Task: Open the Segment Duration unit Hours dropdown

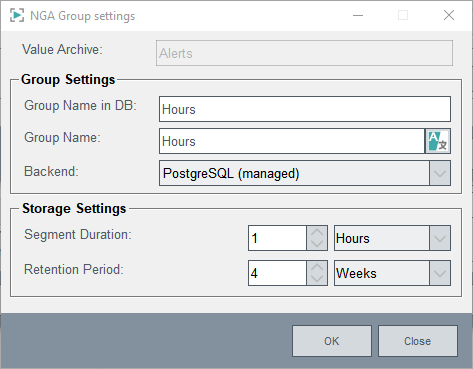Action: click(x=392, y=238)
